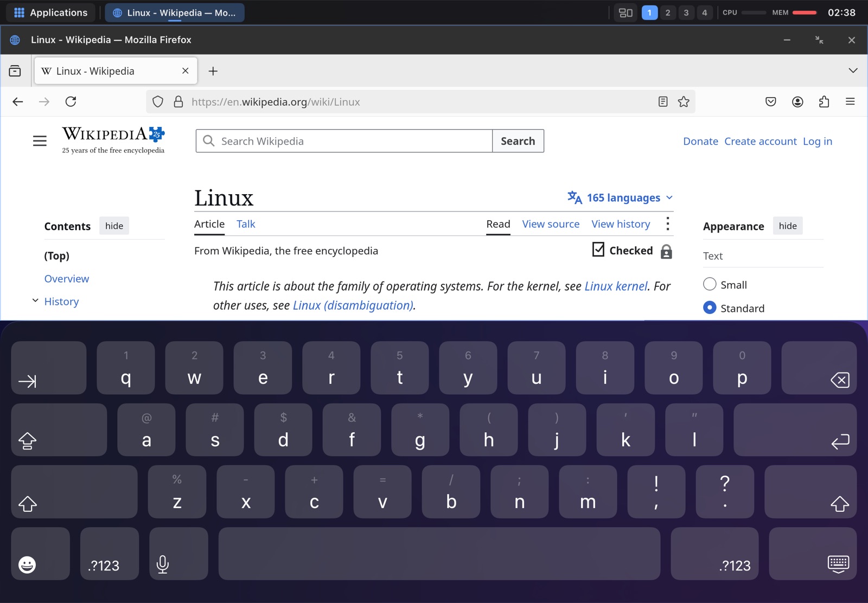Tap the tab key on keyboard
This screenshot has height=603, width=868.
49,368
